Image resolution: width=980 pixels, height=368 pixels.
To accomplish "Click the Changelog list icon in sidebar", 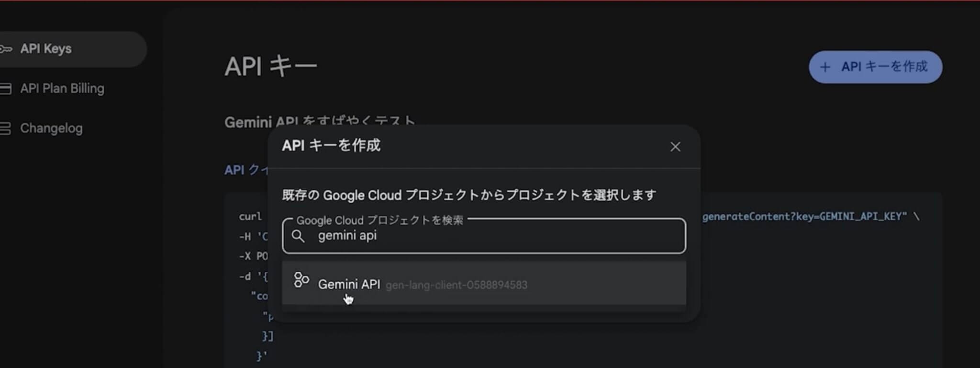I will tap(6, 128).
